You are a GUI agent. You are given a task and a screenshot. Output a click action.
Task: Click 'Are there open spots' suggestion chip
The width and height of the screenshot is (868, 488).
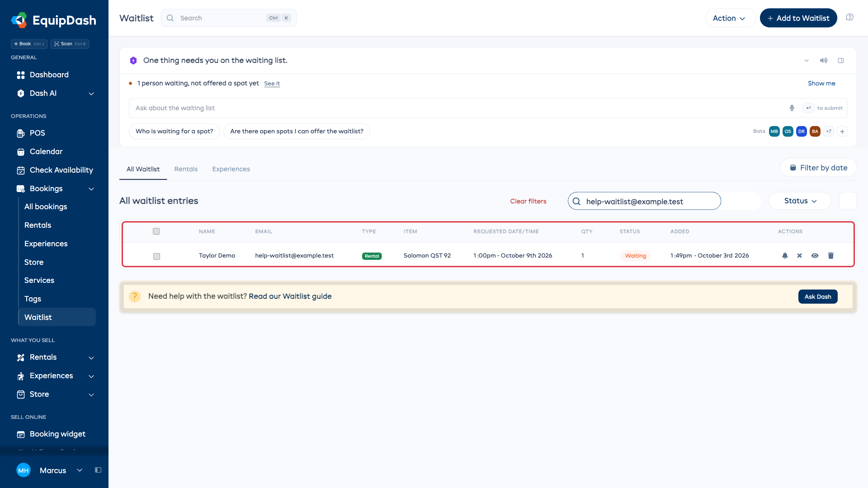click(x=297, y=131)
